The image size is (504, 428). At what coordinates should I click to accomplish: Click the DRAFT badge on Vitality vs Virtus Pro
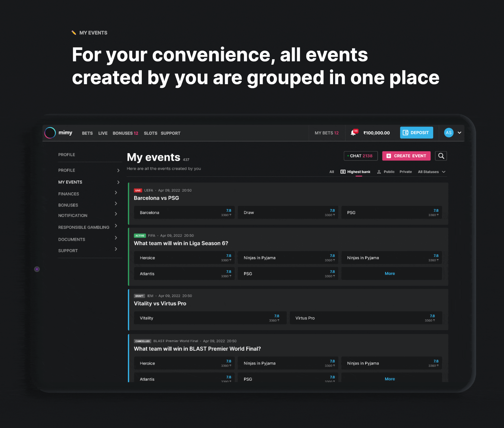click(x=139, y=296)
